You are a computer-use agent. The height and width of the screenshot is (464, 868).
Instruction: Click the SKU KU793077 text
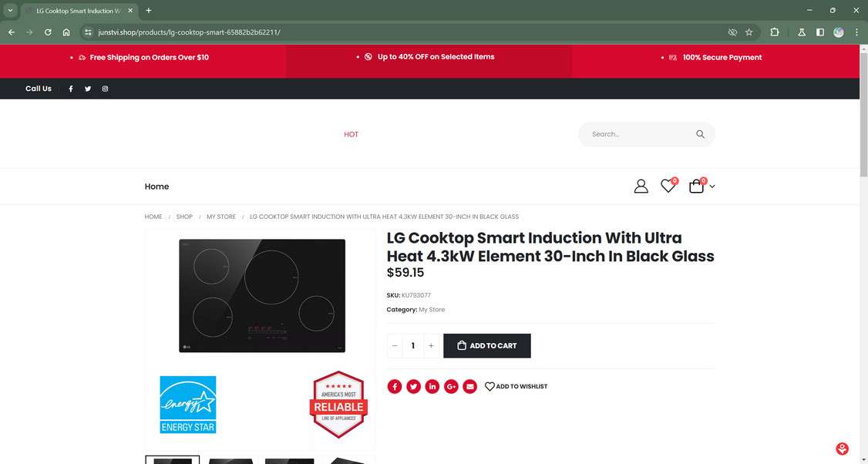coord(409,295)
